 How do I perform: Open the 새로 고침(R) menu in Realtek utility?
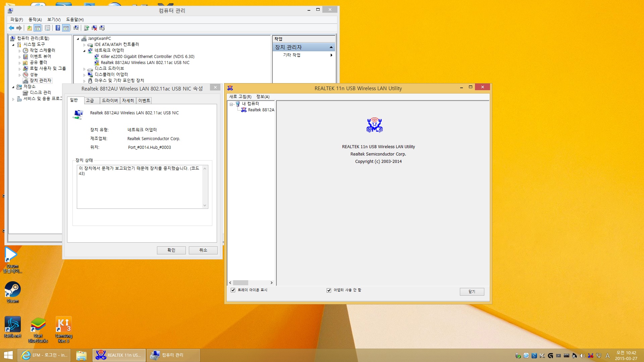tap(240, 97)
